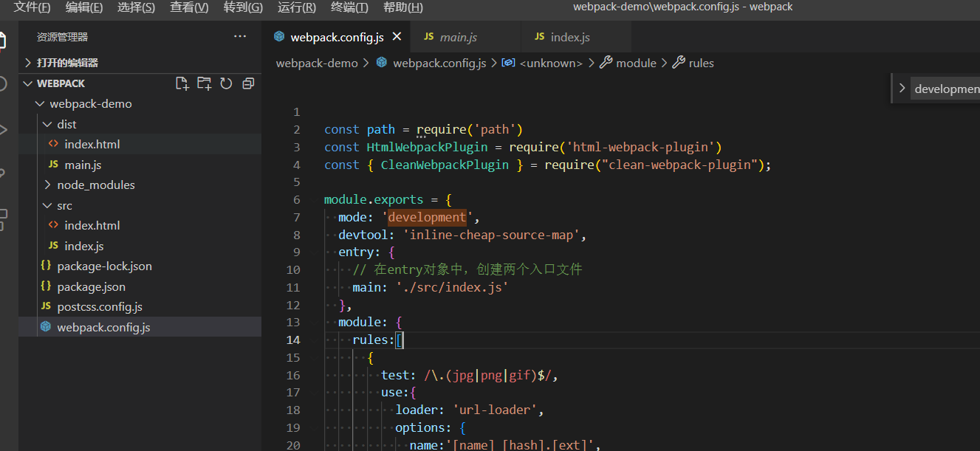The image size is (980, 451).
Task: Open the 运行(R) menu
Action: point(297,7)
